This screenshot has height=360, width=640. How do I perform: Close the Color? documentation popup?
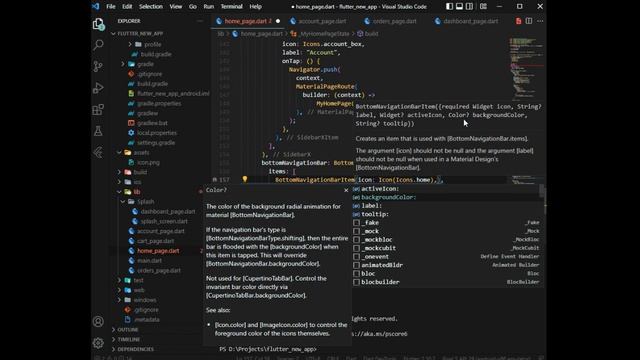(346, 190)
